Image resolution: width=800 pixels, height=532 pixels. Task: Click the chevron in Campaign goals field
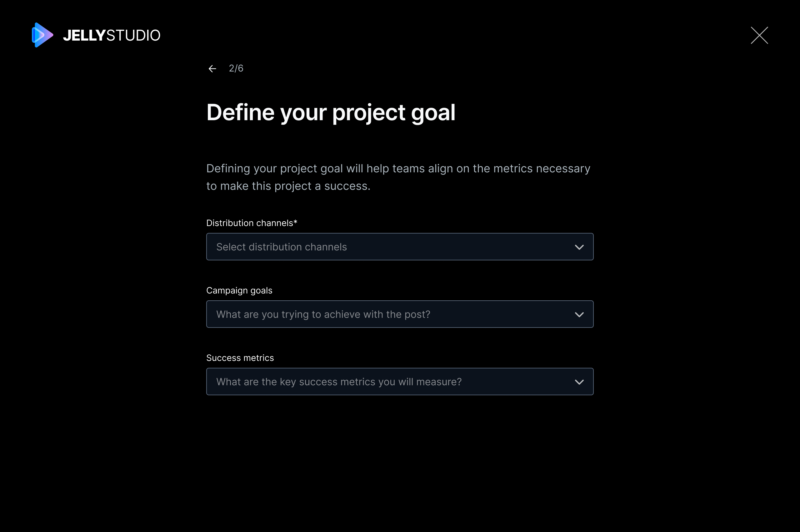click(x=579, y=314)
